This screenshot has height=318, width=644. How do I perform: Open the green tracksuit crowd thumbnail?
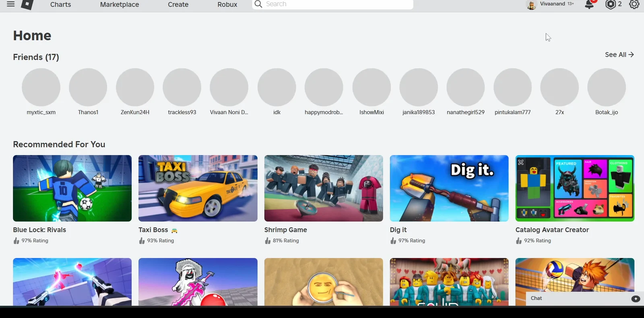449,282
